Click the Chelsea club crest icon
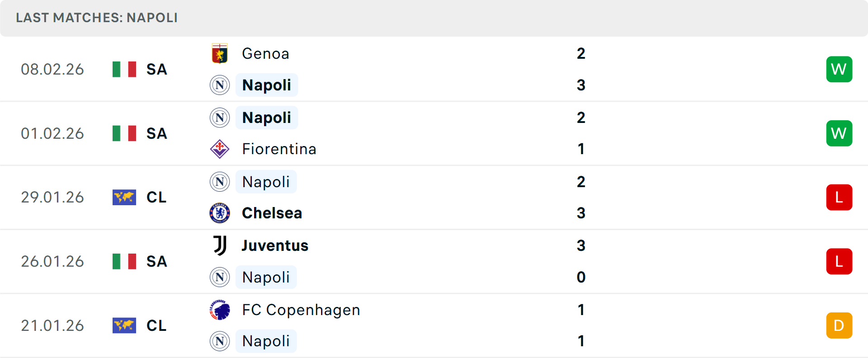This screenshot has height=358, width=868. point(220,213)
